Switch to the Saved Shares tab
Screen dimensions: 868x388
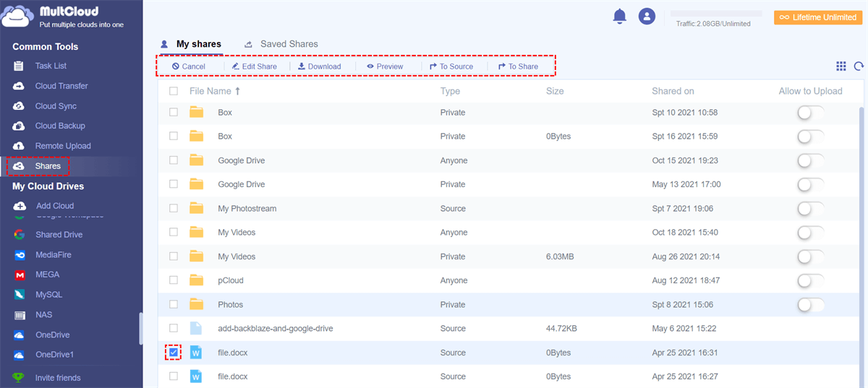[x=289, y=44]
